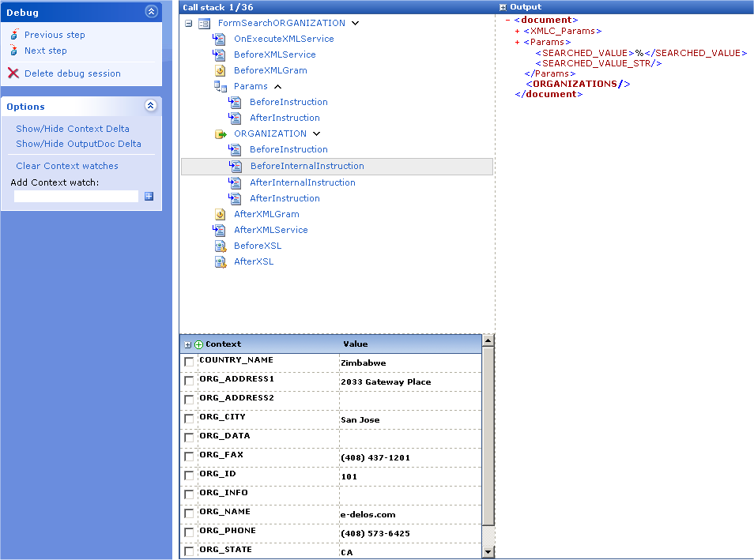Tick the ORG_CITY checkbox
The height and width of the screenshot is (560, 754).
(x=189, y=419)
